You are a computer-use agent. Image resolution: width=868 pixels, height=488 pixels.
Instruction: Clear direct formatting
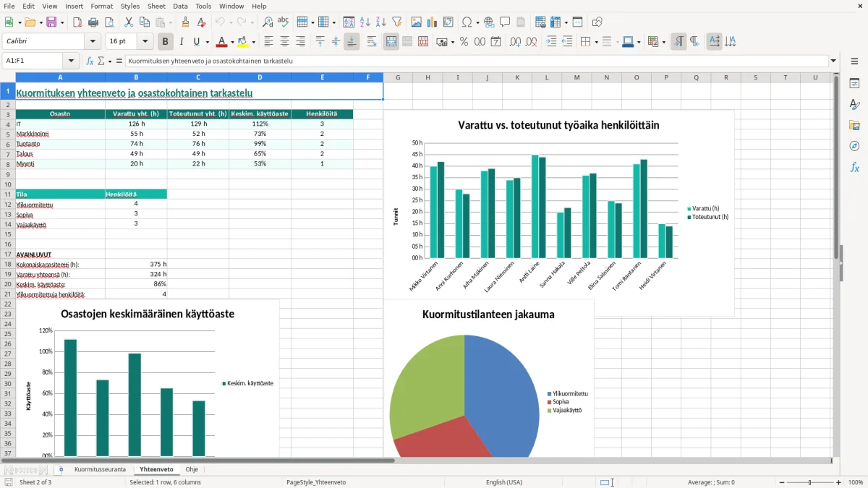(x=201, y=22)
